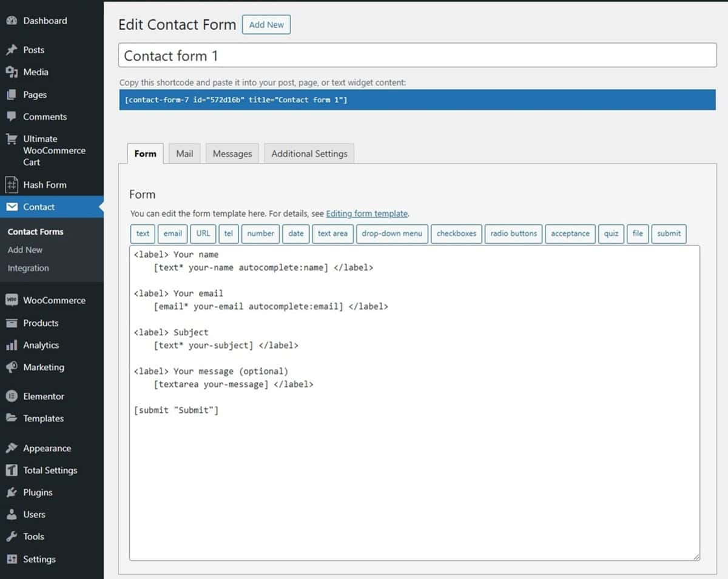The image size is (728, 579).
Task: Click the Analytics bar chart icon
Action: [12, 345]
